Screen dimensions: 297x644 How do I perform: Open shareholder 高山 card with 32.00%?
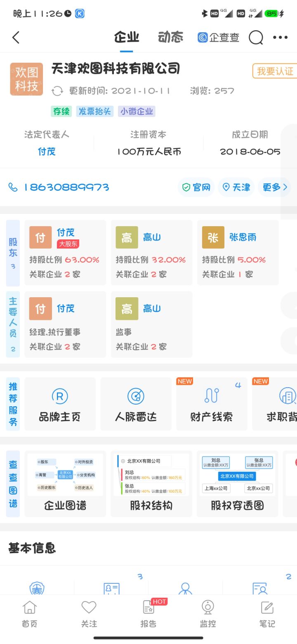pyautogui.click(x=151, y=253)
